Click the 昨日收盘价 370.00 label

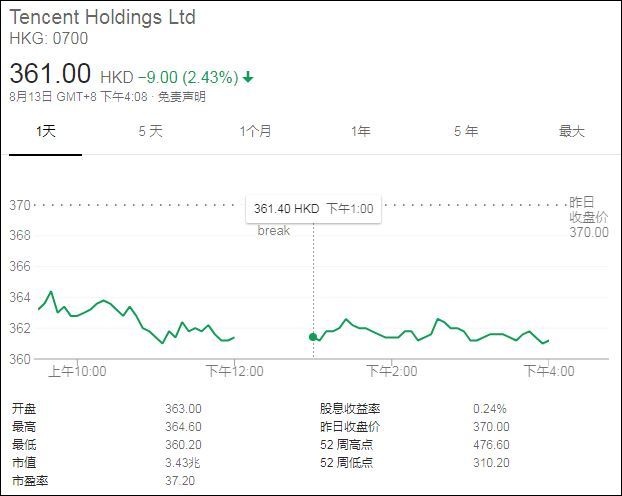588,217
